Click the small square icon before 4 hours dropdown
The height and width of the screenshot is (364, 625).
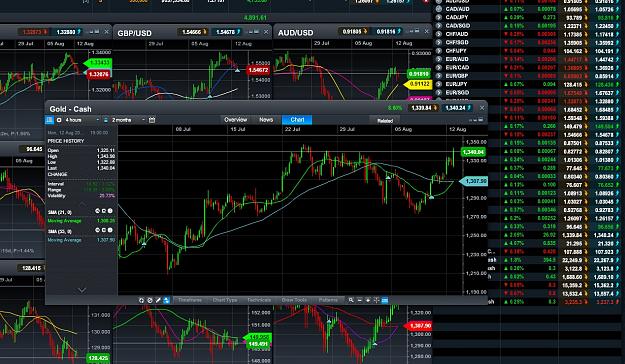coord(59,120)
